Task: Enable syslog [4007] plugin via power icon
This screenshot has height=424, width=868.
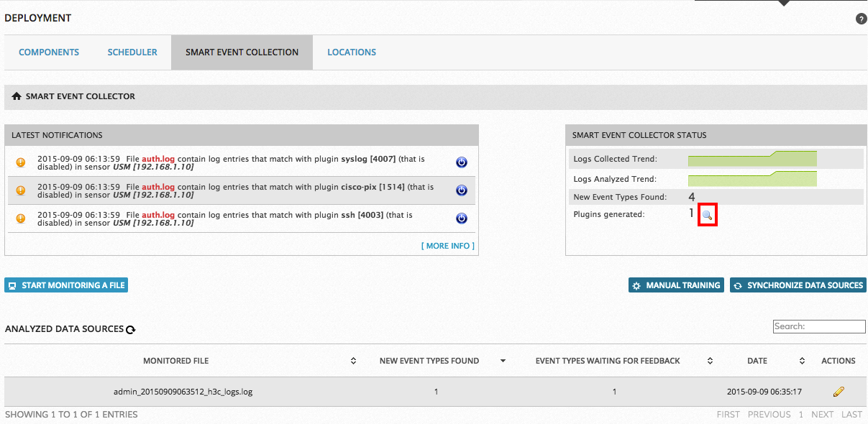Action: [462, 162]
